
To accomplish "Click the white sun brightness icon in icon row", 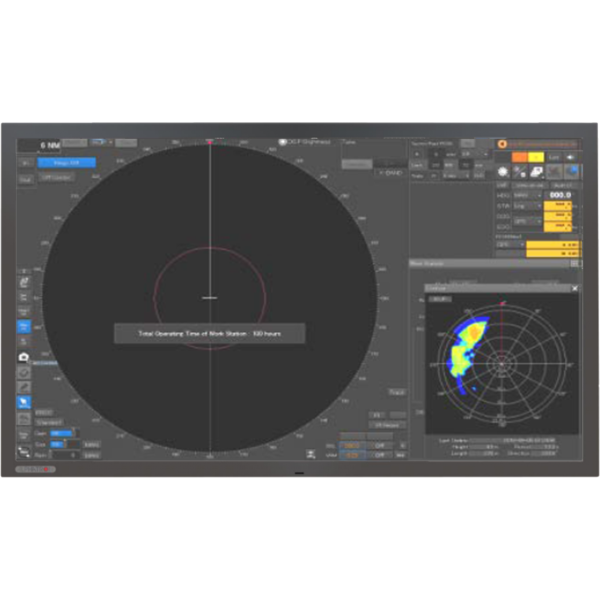I will [x=503, y=172].
